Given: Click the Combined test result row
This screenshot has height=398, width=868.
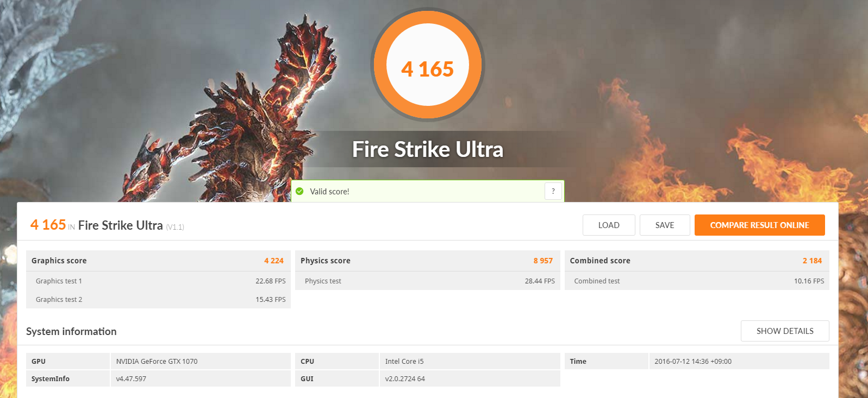Looking at the screenshot, I should pyautogui.click(x=697, y=281).
